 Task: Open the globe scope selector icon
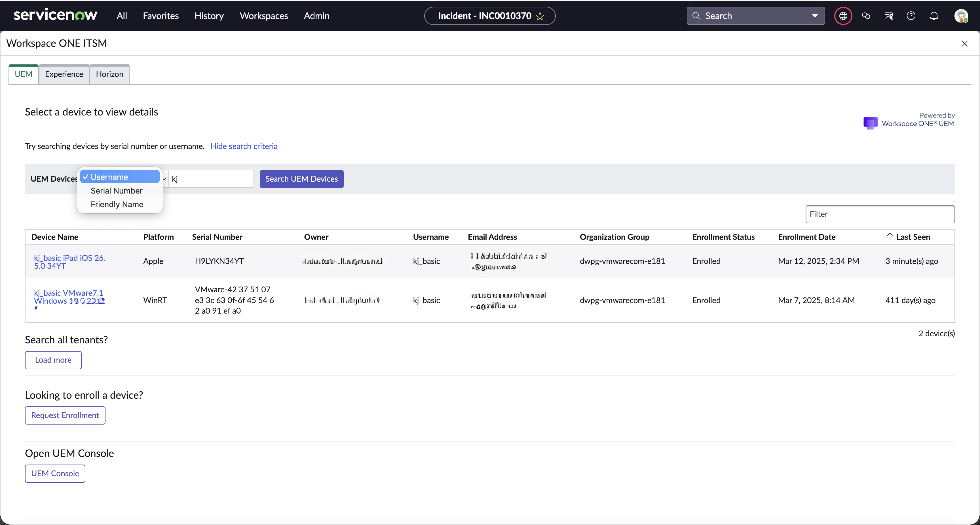[843, 16]
